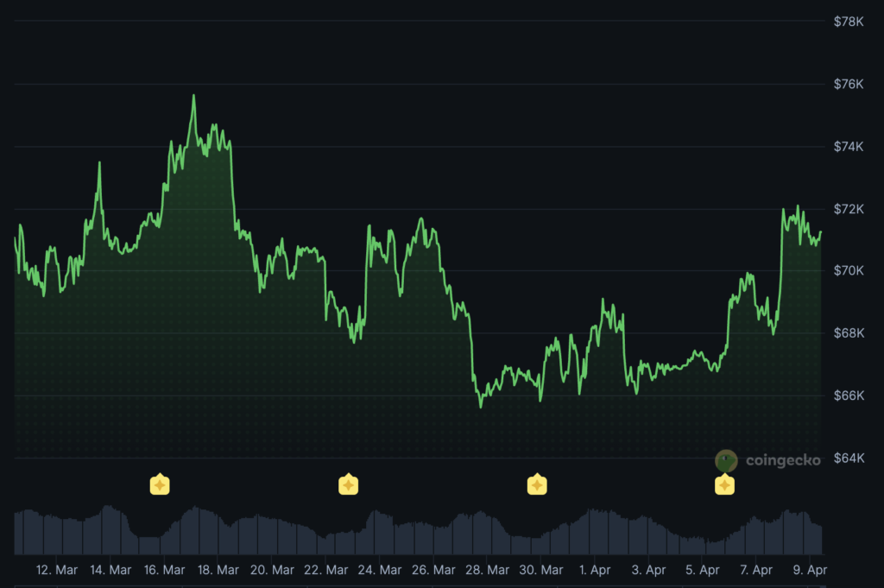Click the $70K price level marker
The height and width of the screenshot is (588, 884).
pyautogui.click(x=847, y=270)
